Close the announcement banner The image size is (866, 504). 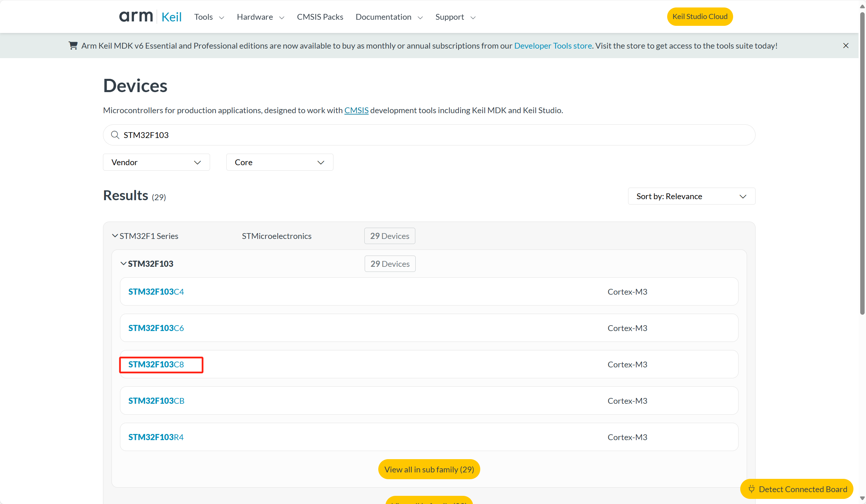[x=846, y=46]
